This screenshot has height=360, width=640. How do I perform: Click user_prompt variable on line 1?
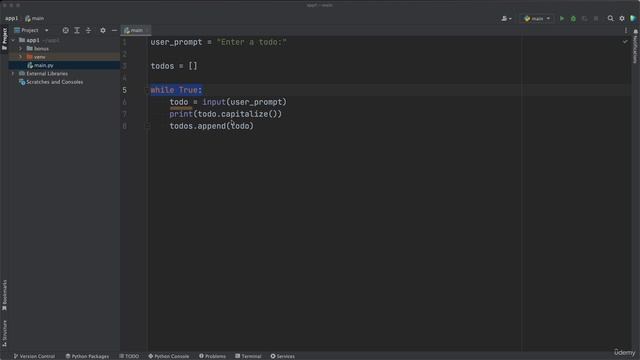[x=176, y=42]
